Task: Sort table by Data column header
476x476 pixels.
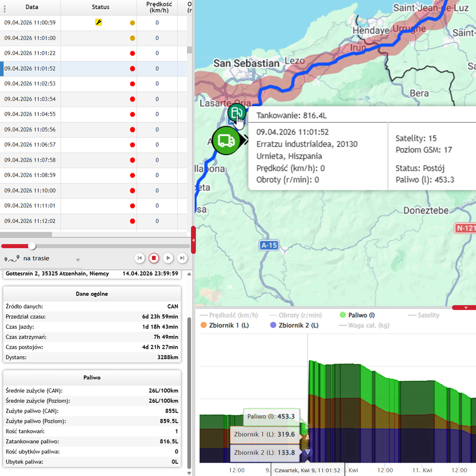Action: tap(32, 7)
